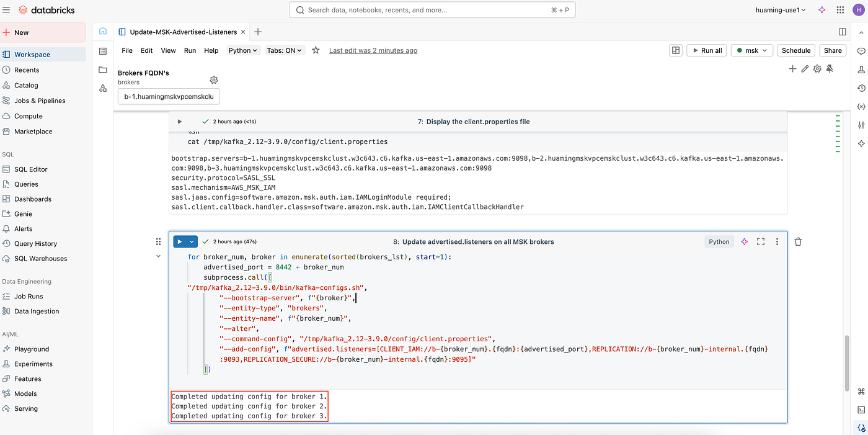Open notebook version history
This screenshot has width=868, height=435.
click(861, 88)
